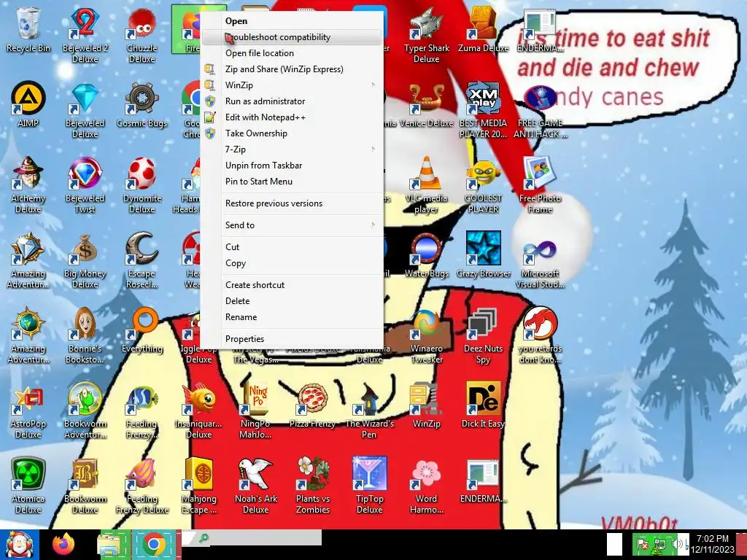Expand the 7-Zip submenu
Screen dimensions: 747x560
tap(292, 149)
